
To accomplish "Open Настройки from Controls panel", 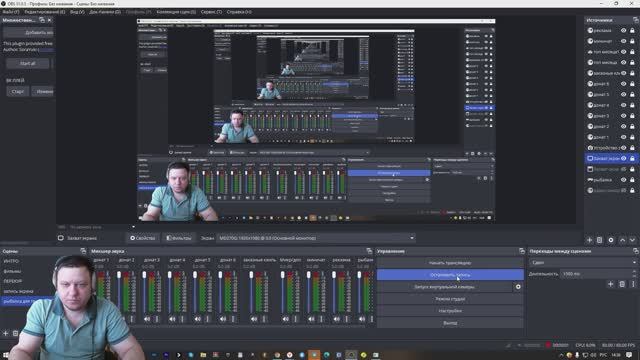I will pos(450,311).
